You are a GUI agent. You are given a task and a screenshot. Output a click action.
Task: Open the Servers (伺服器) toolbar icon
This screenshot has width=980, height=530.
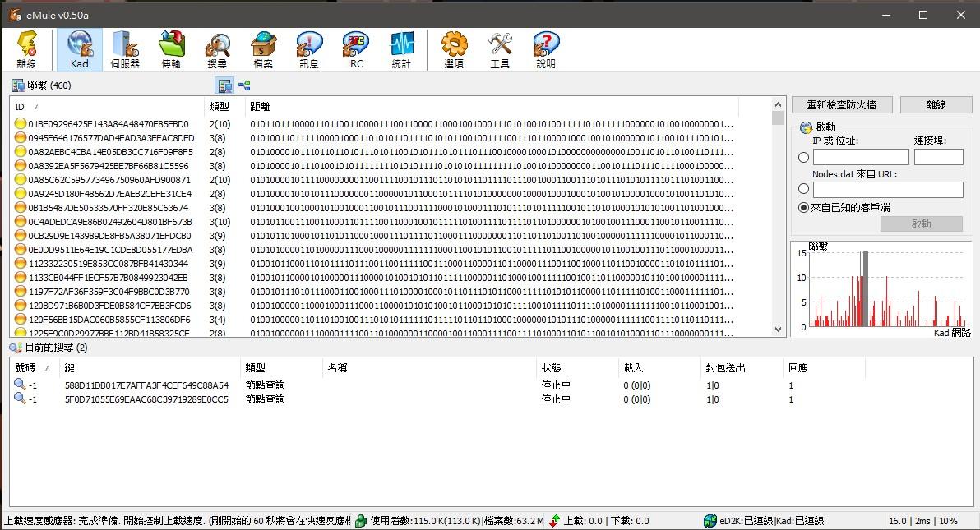pyautogui.click(x=125, y=49)
